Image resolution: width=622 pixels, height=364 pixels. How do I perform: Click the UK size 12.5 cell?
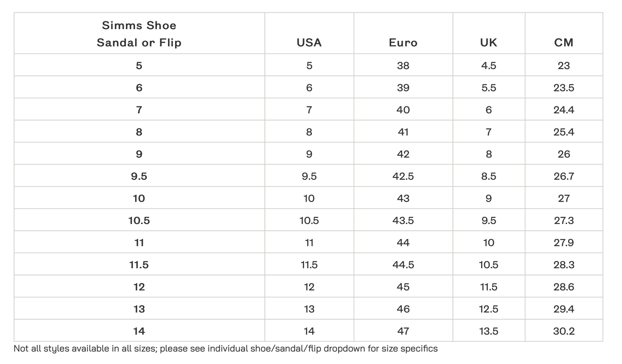488,309
